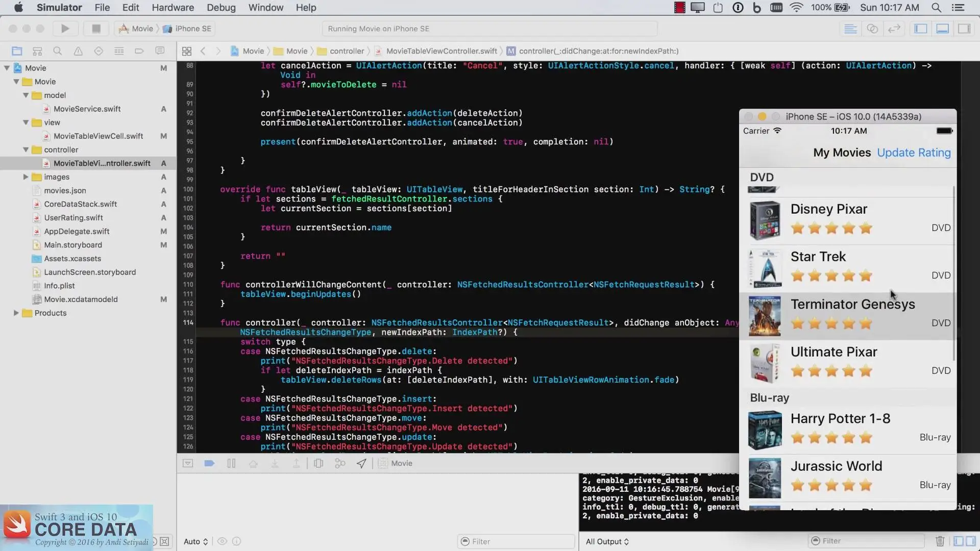This screenshot has height=551, width=980.
Task: Open the Debug navigator icon
Action: pos(119,51)
